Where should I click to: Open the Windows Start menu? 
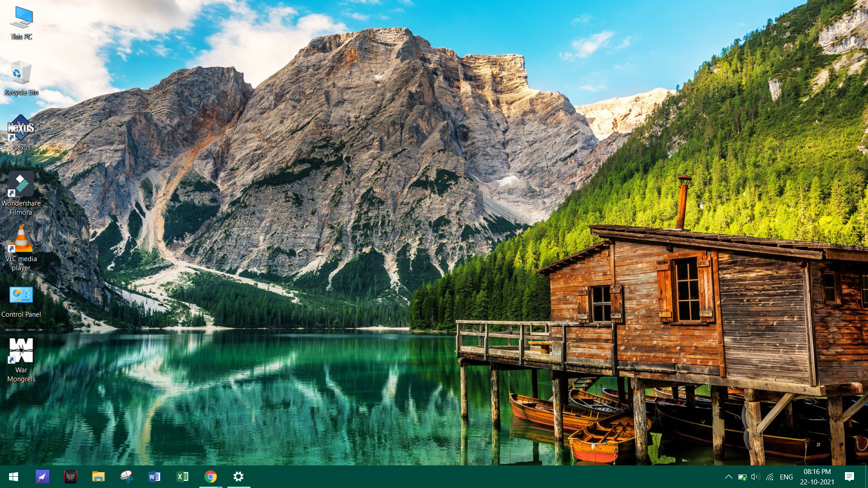point(14,477)
